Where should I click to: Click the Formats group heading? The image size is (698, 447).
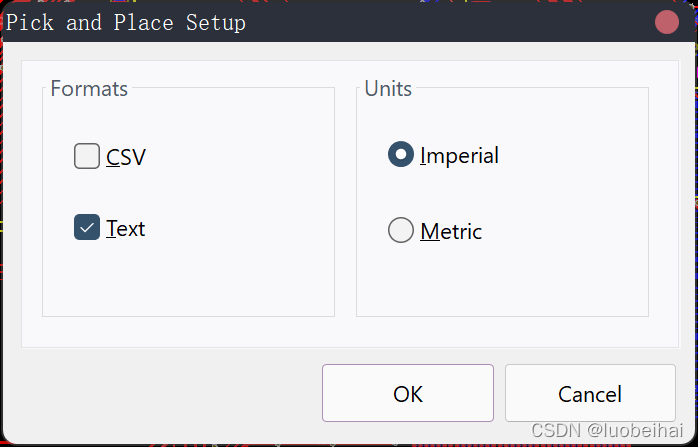[89, 88]
